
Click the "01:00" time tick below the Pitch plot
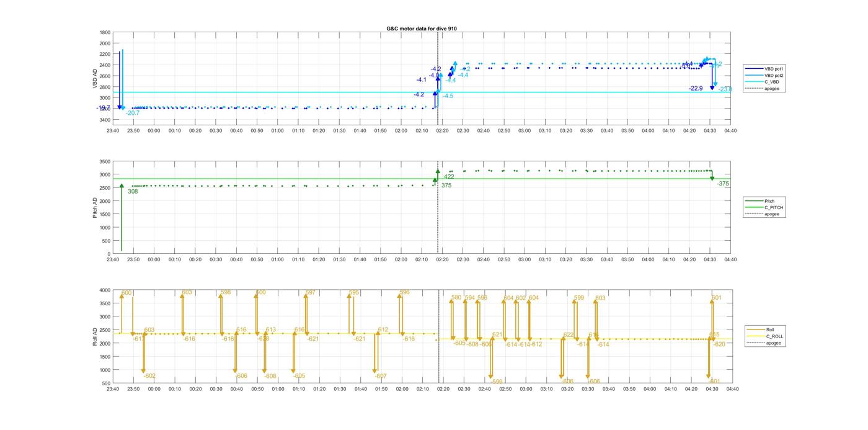(277, 260)
